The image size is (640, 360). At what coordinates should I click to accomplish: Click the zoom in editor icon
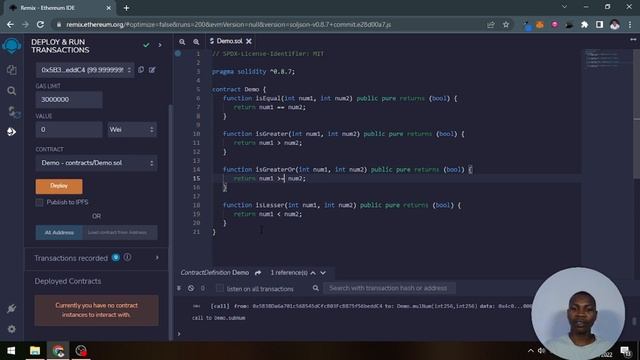click(196, 42)
